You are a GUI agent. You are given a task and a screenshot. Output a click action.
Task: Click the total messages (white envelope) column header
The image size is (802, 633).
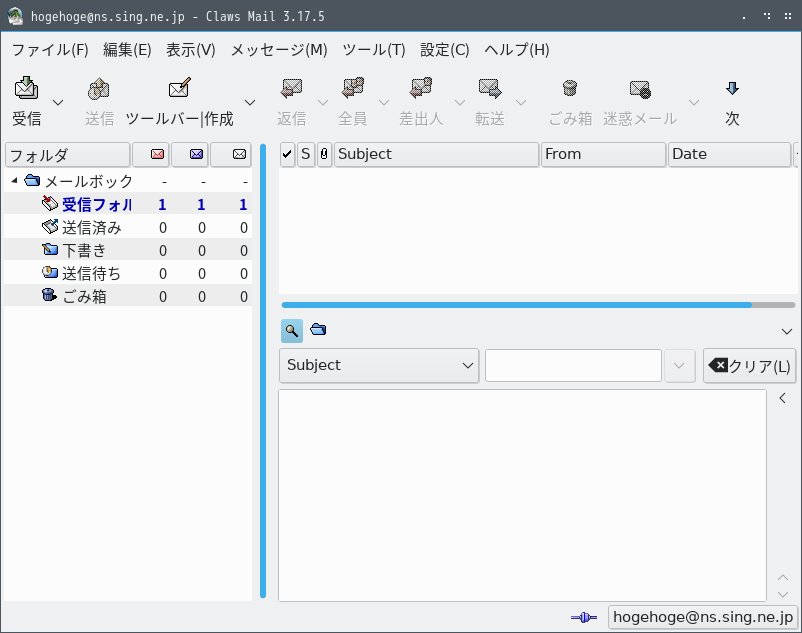(x=231, y=154)
